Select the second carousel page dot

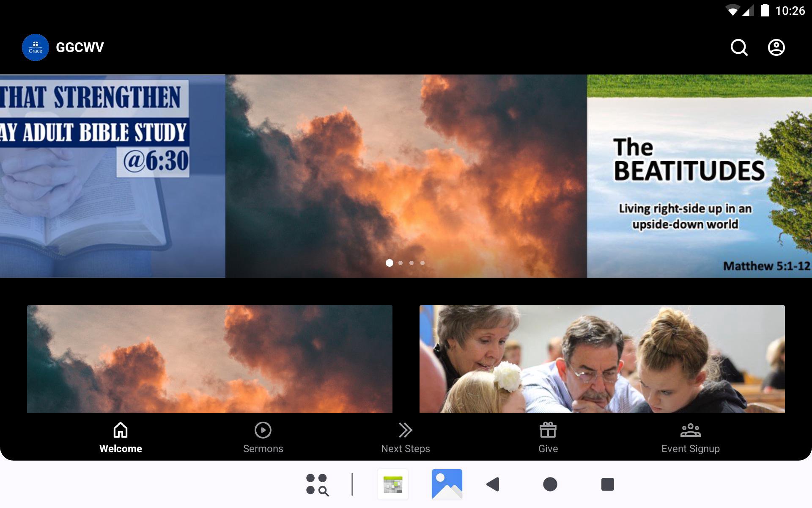coord(401,263)
